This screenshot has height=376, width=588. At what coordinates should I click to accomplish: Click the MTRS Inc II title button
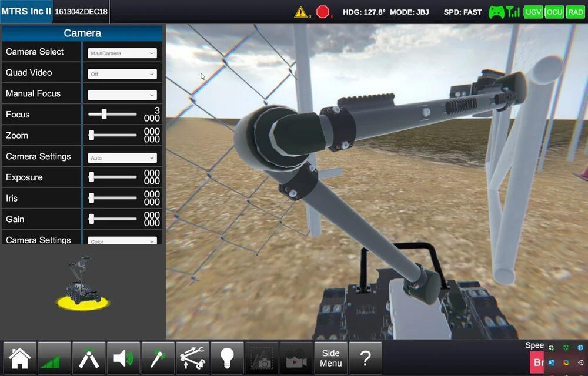pos(26,12)
